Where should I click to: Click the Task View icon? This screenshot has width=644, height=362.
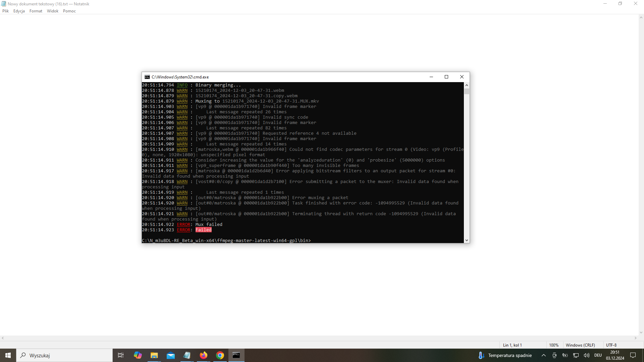point(121,355)
